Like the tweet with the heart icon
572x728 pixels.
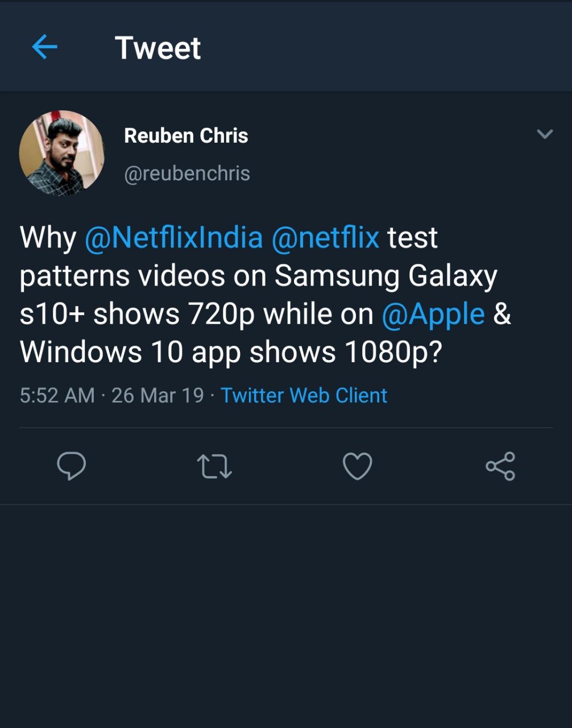[358, 466]
